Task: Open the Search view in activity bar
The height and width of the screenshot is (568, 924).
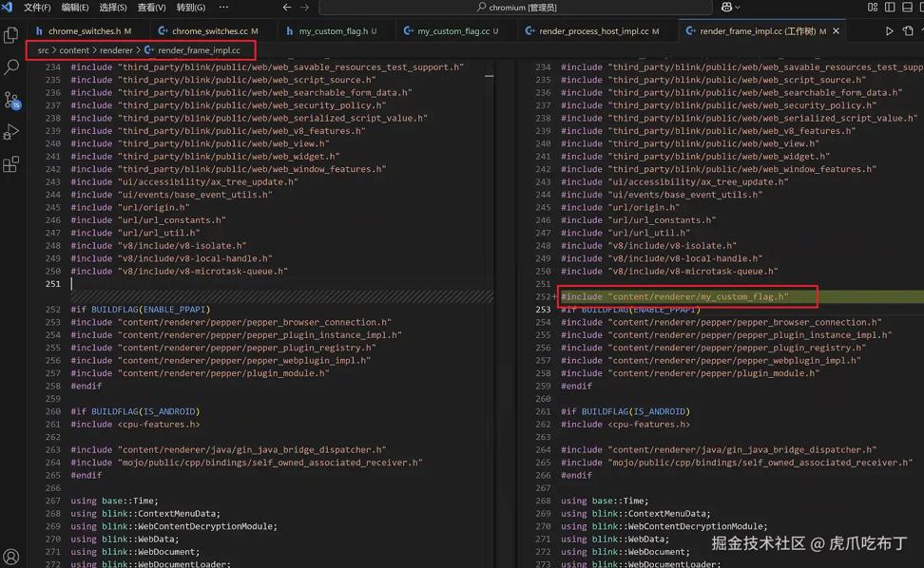Action: click(x=10, y=66)
